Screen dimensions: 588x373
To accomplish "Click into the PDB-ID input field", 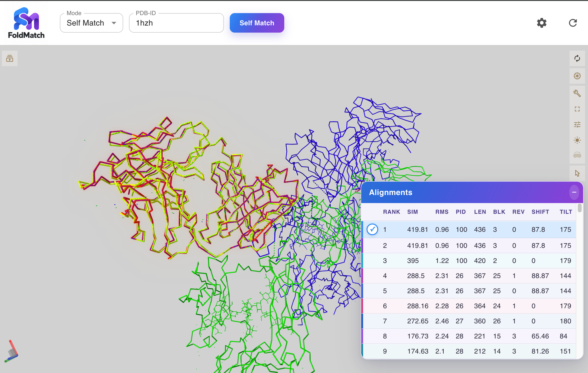I will (176, 23).
